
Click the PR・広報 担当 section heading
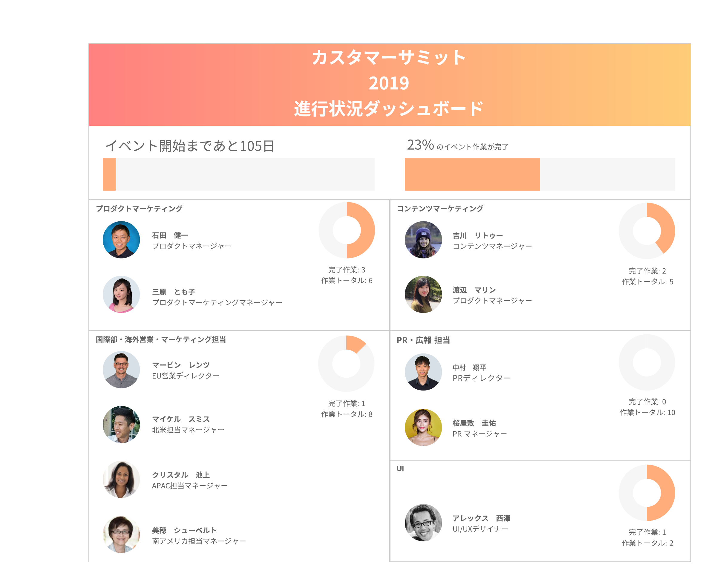click(x=423, y=340)
